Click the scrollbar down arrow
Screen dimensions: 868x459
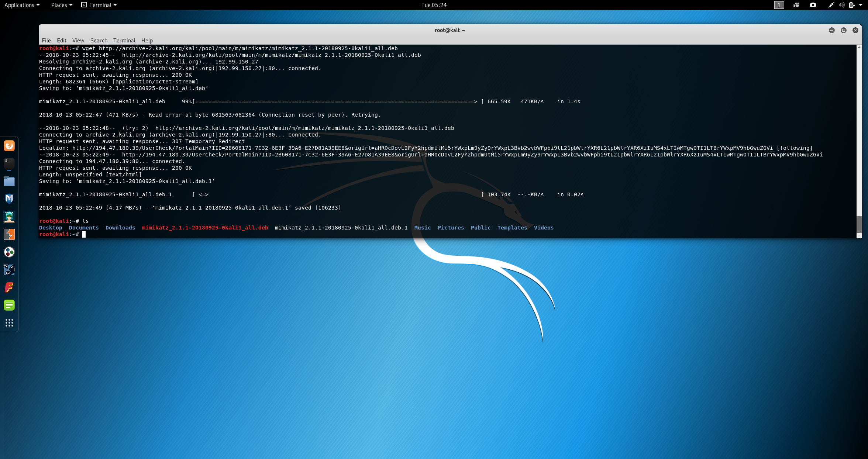pos(859,235)
